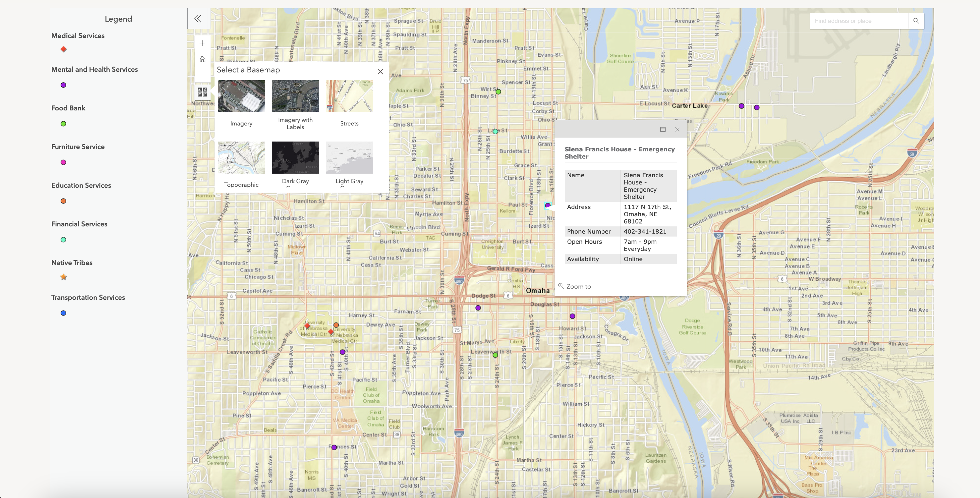
Task: Select green marker on Leavenworth St
Action: [x=495, y=355]
